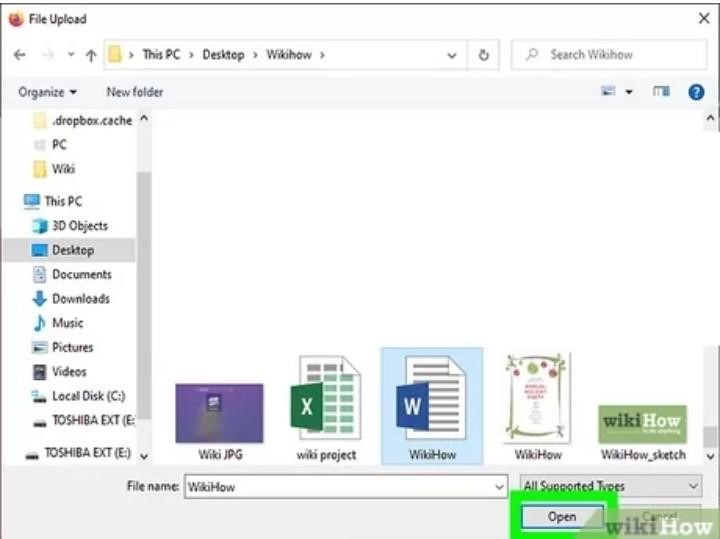This screenshot has height=539, width=720.
Task: Select Local Disk (C:) in sidebar
Action: tap(87, 396)
